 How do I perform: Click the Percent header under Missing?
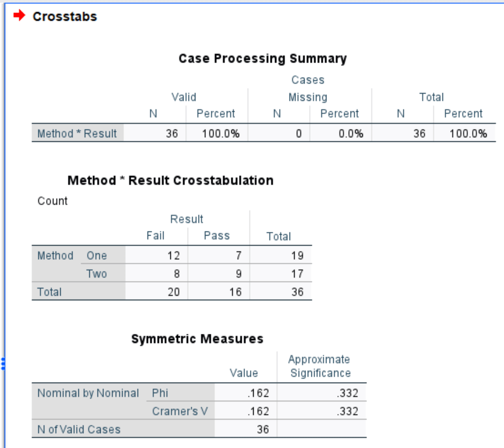(x=339, y=114)
